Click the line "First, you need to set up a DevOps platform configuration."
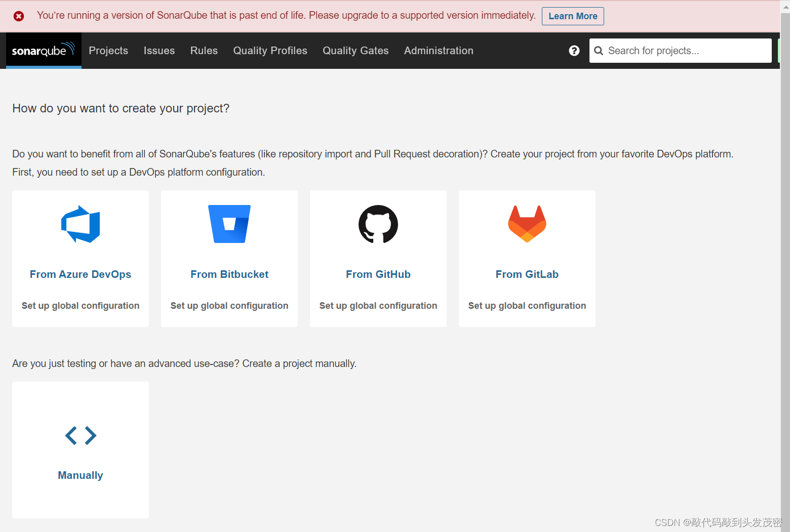The width and height of the screenshot is (790, 532). point(139,172)
